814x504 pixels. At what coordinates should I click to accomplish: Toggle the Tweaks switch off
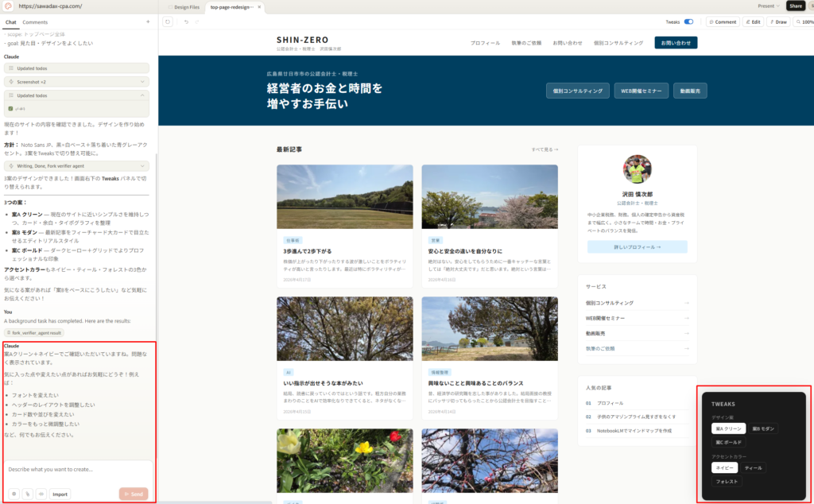tap(688, 21)
